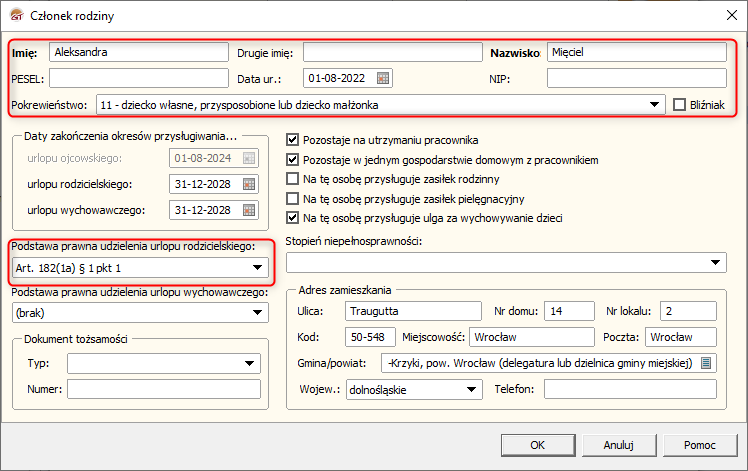Open help with Pomoc button
The width and height of the screenshot is (748, 471).
699,444
